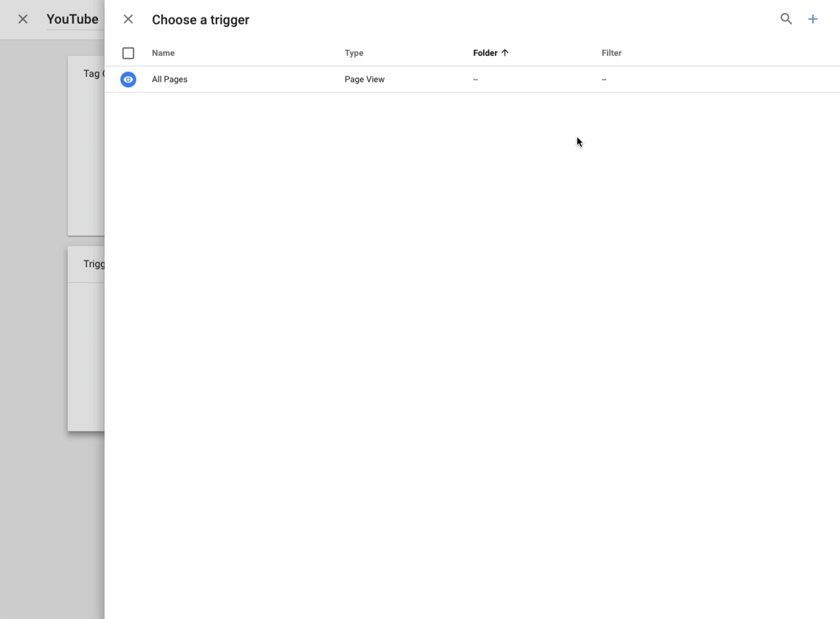
Task: Click the X beside the YouTube tag title
Action: [22, 19]
